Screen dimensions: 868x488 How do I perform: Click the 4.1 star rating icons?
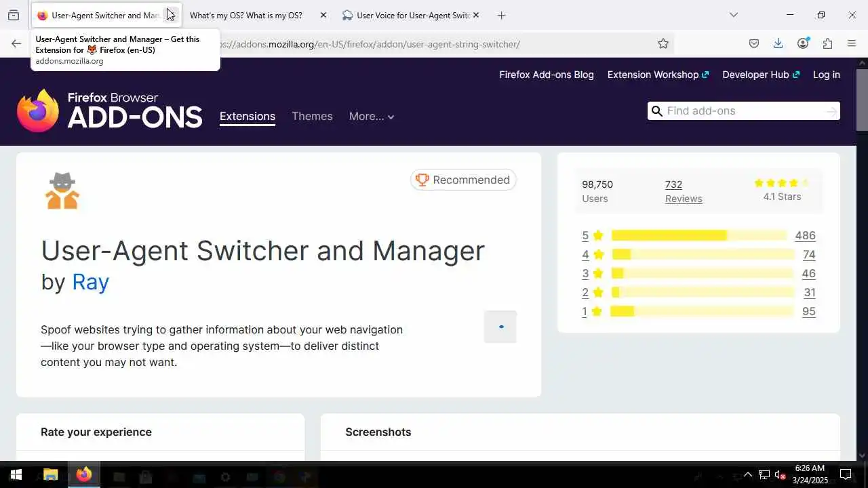(x=782, y=183)
